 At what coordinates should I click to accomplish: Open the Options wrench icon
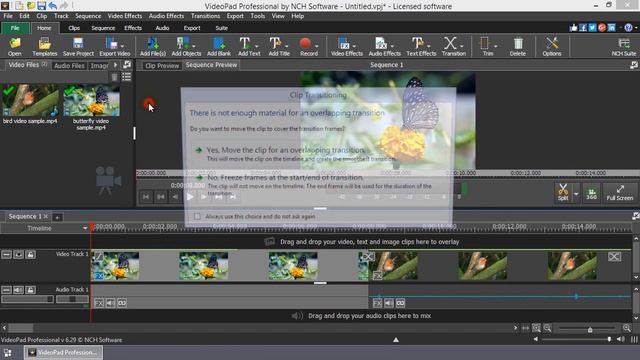552,46
